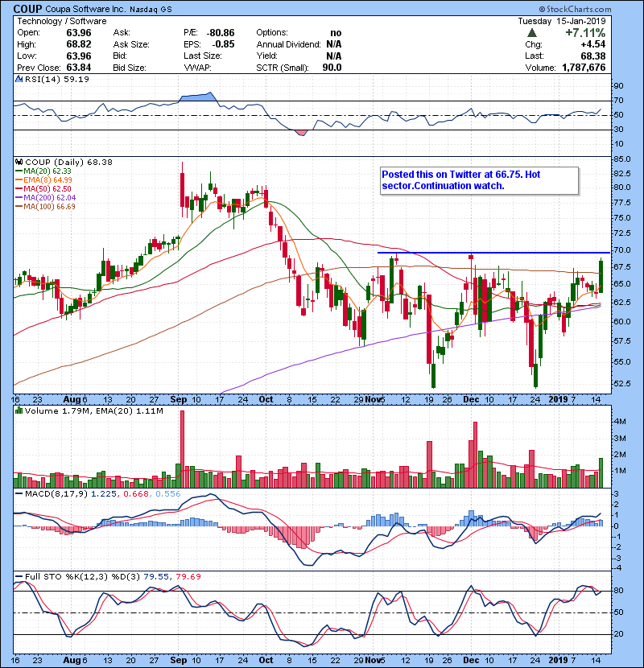
Task: Click the candlestick icon beside COUP (Daily)
Action: pos(19,162)
